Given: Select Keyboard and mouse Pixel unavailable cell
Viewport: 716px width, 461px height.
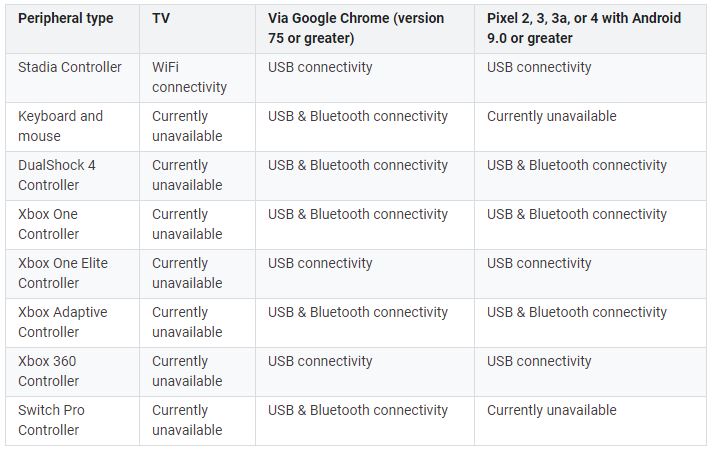Looking at the screenshot, I should (552, 116).
